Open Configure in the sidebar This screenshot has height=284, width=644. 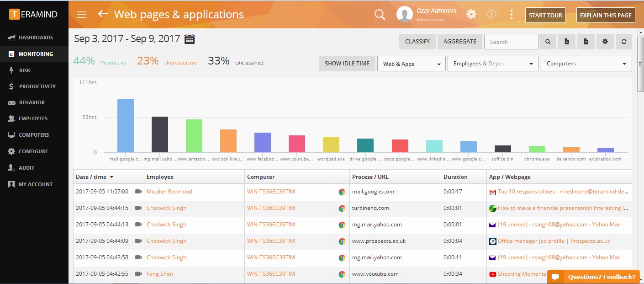tap(34, 151)
